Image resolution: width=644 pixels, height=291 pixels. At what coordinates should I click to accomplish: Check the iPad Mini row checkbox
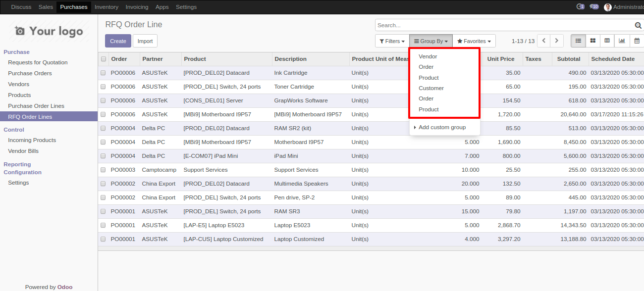[x=103, y=156]
